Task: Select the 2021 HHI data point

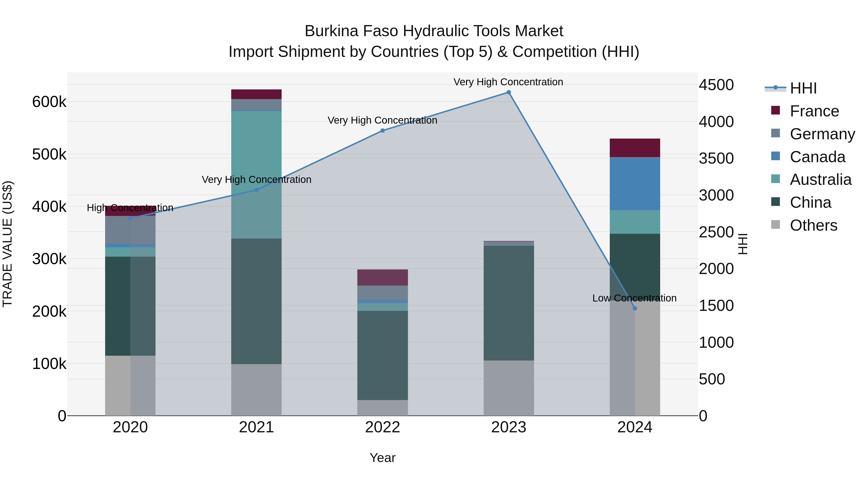Action: 257,190
